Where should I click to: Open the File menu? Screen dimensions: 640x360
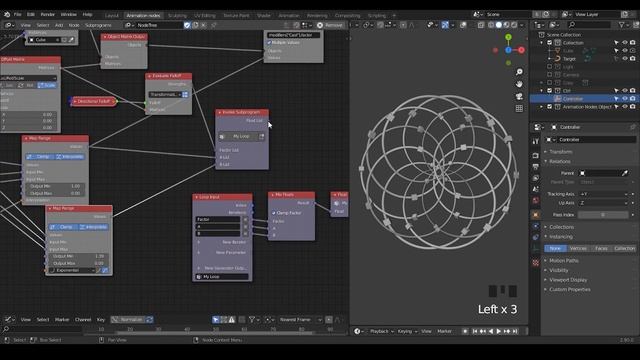18,14
